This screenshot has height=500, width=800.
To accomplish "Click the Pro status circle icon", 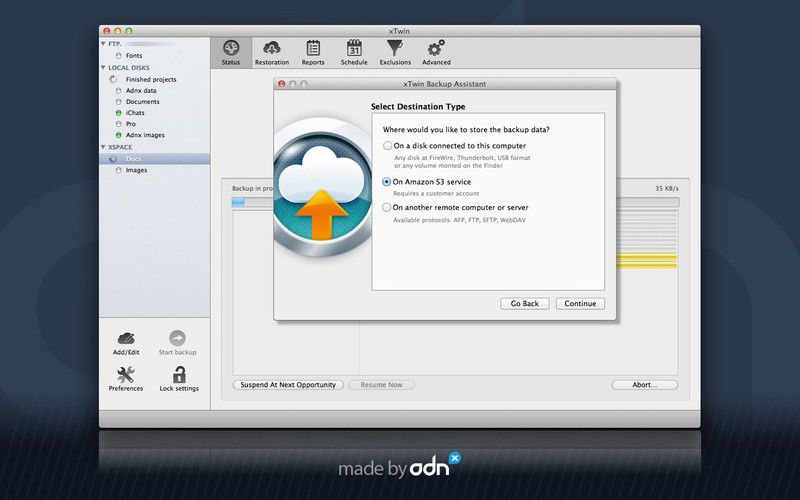I will tap(118, 124).
